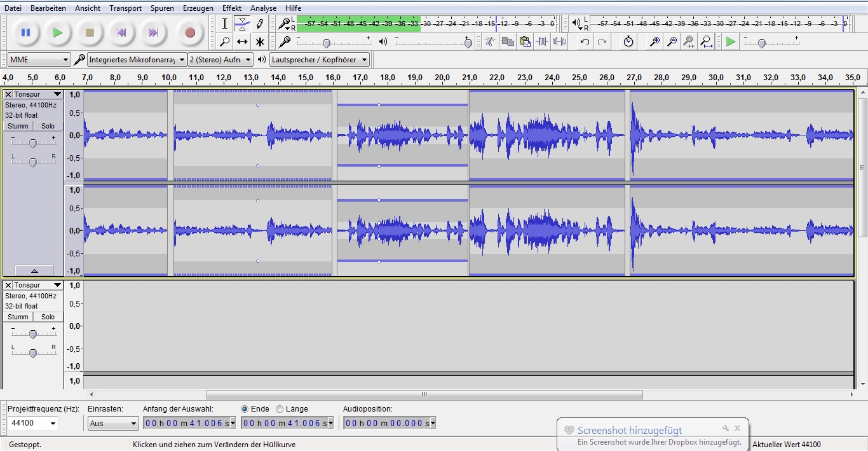The height and width of the screenshot is (451, 868).
Task: Open the MME audio host dropdown
Action: (x=39, y=60)
